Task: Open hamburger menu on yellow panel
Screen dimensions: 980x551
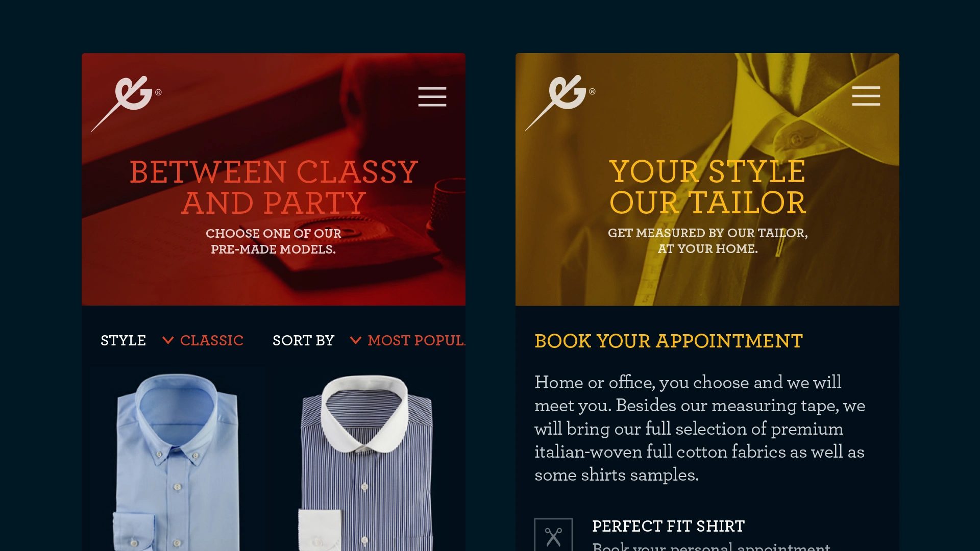Action: tap(866, 96)
